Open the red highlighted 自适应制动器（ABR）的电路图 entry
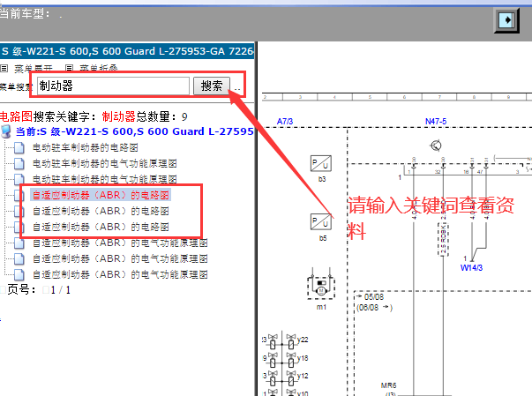The width and height of the screenshot is (532, 396). pyautogui.click(x=101, y=195)
